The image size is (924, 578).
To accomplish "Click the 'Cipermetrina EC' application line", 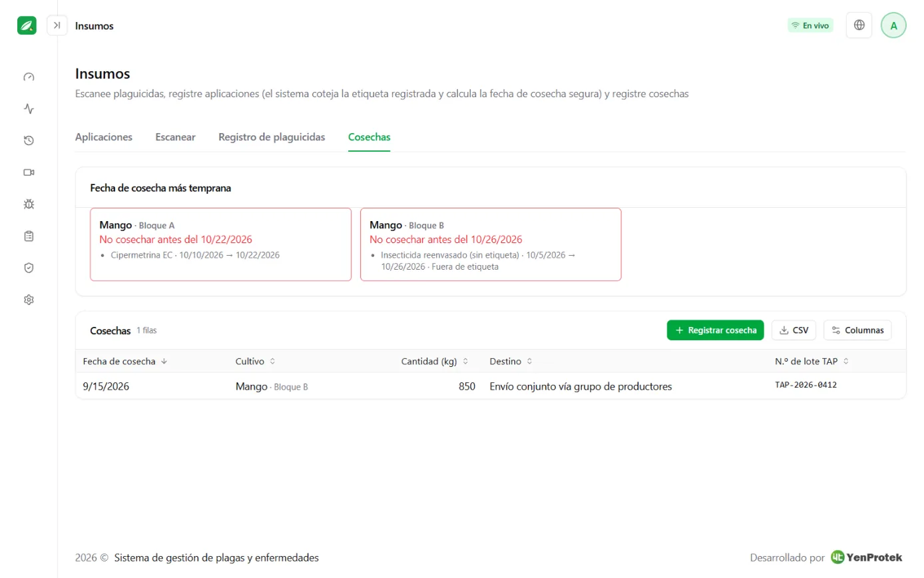I will pyautogui.click(x=195, y=255).
